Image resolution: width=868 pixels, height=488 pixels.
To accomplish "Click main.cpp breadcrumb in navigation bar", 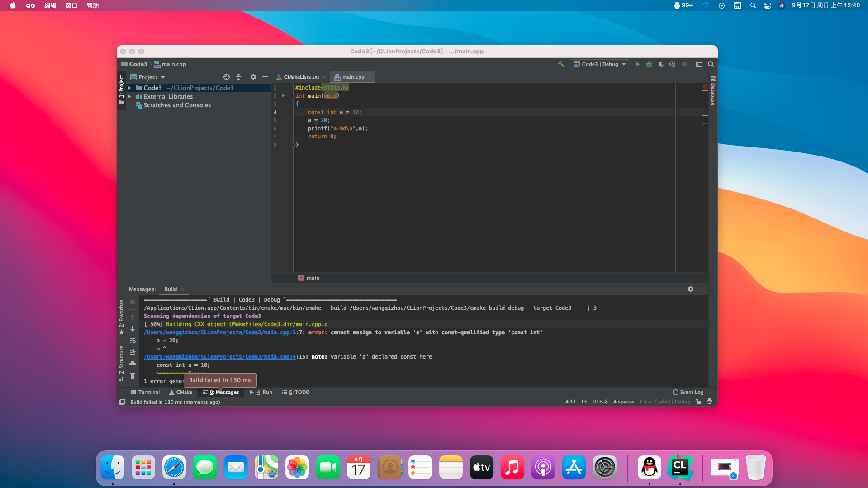I will pyautogui.click(x=170, y=64).
